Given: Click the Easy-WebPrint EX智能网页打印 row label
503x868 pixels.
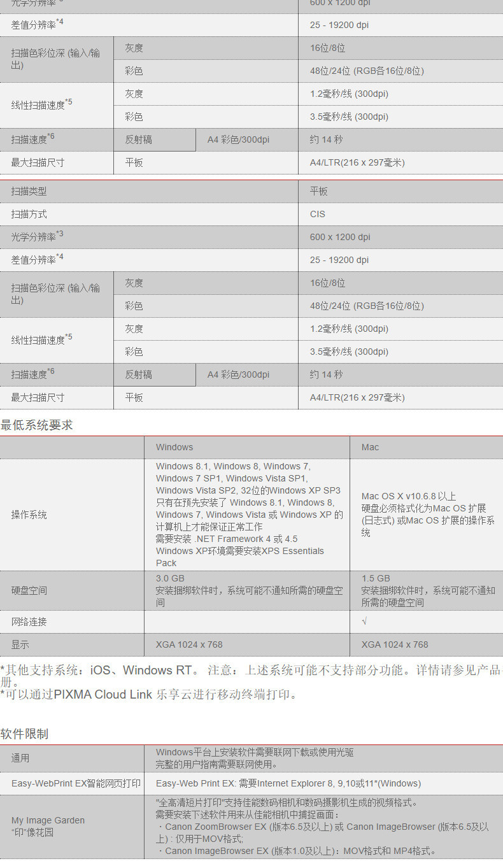Looking at the screenshot, I should pos(76,783).
